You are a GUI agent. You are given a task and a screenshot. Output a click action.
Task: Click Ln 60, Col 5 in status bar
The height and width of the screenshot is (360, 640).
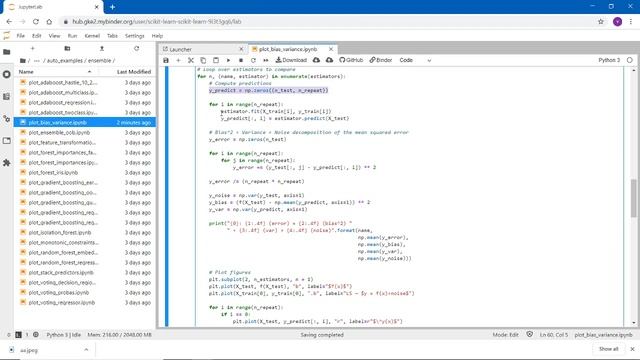(553, 335)
